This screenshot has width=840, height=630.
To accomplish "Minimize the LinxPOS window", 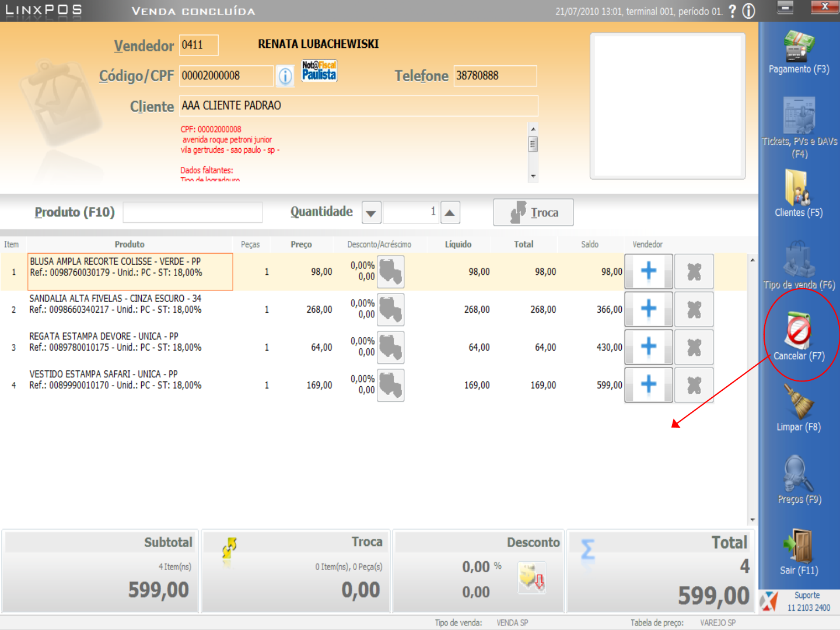I will click(786, 7).
